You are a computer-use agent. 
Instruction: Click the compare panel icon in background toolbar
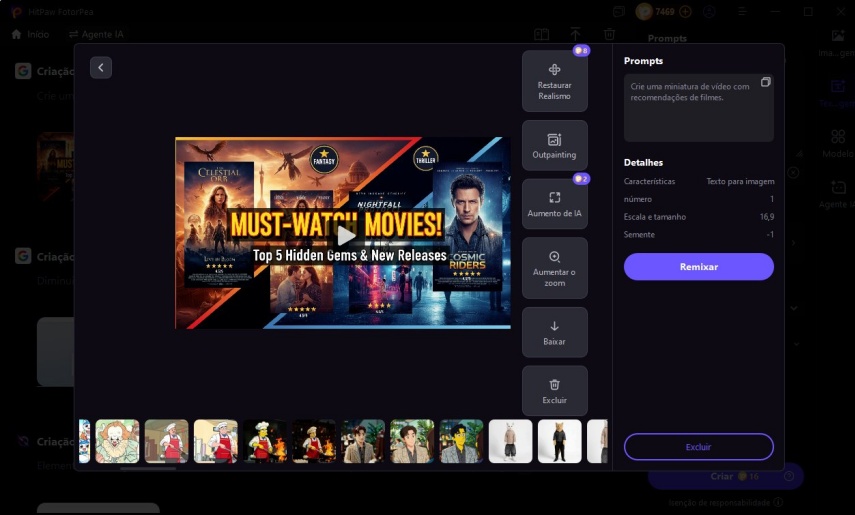[x=541, y=34]
